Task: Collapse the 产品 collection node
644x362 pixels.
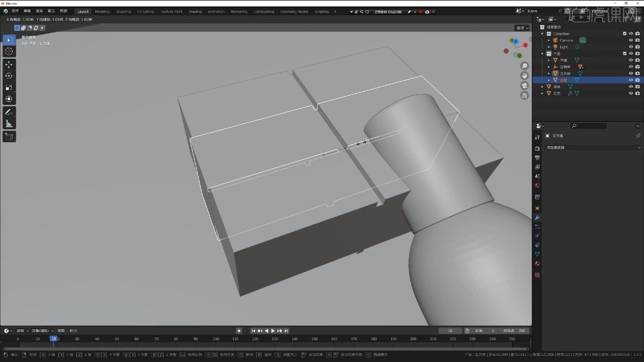Action: 542,54
